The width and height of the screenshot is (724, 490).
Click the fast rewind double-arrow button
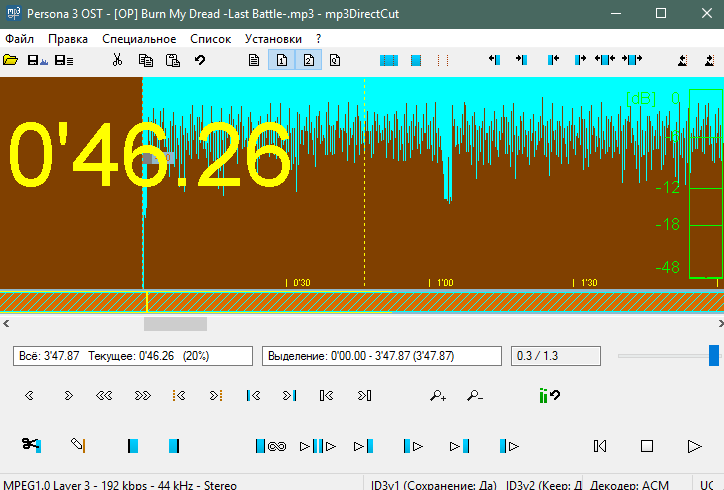(x=104, y=396)
